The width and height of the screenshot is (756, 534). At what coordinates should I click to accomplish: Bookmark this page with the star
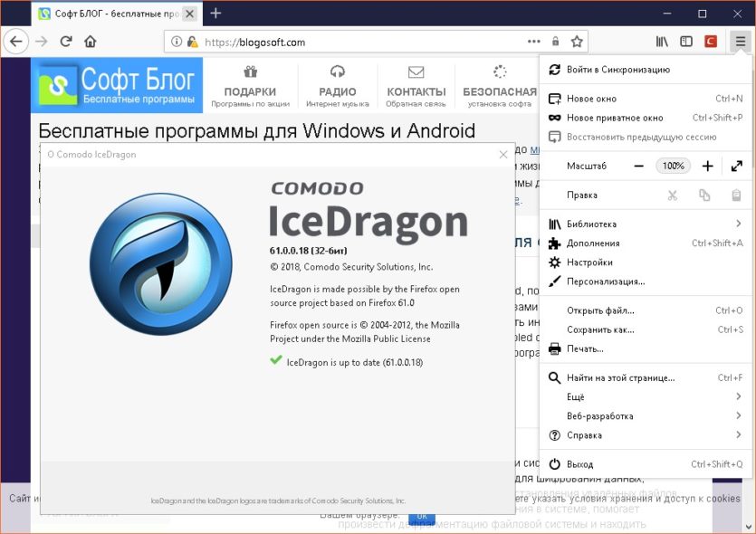click(x=577, y=42)
